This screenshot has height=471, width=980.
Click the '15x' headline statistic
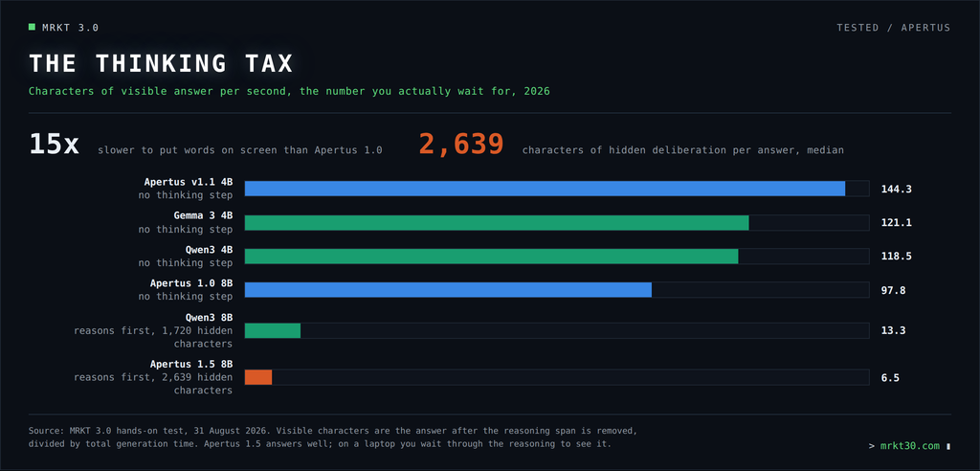point(54,145)
